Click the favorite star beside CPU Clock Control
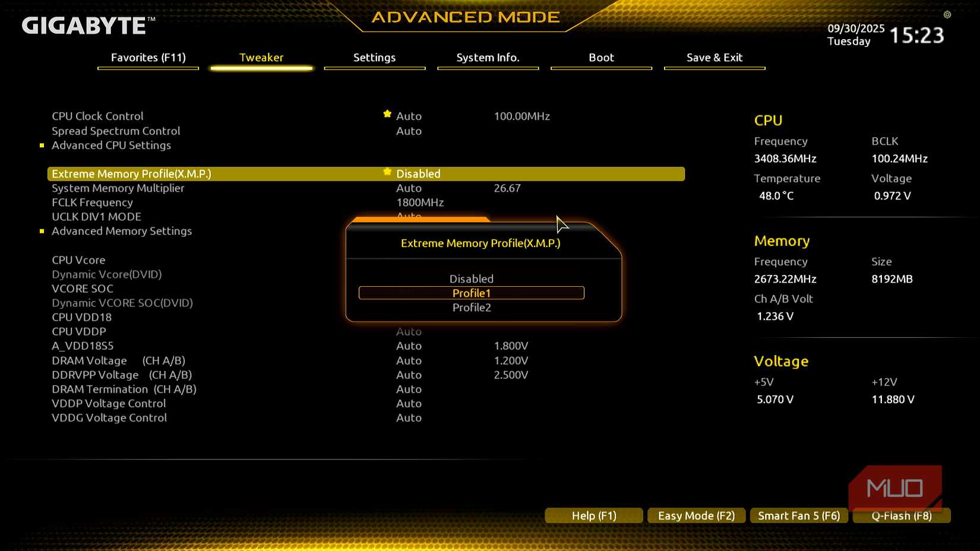The width and height of the screenshot is (980, 551). (387, 114)
